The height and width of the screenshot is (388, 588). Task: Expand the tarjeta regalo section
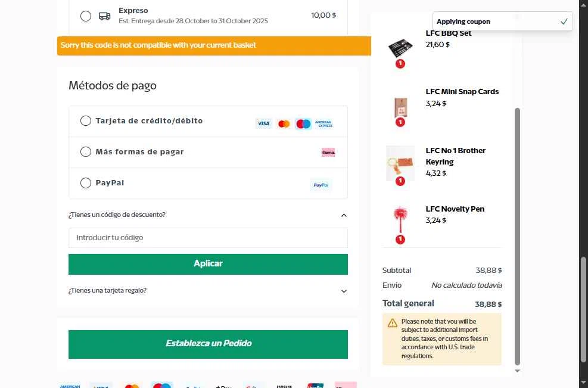344,291
